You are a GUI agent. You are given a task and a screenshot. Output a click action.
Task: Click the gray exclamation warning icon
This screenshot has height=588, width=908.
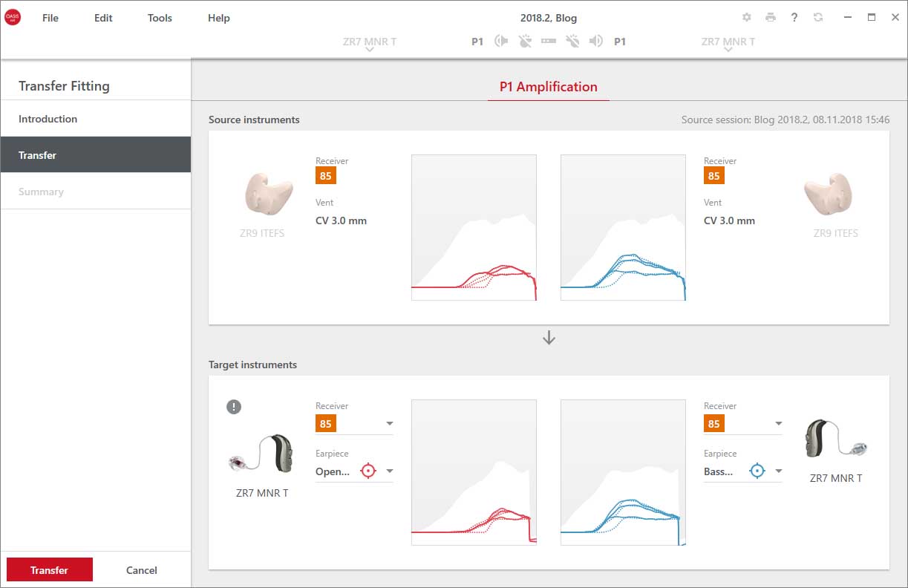(234, 406)
